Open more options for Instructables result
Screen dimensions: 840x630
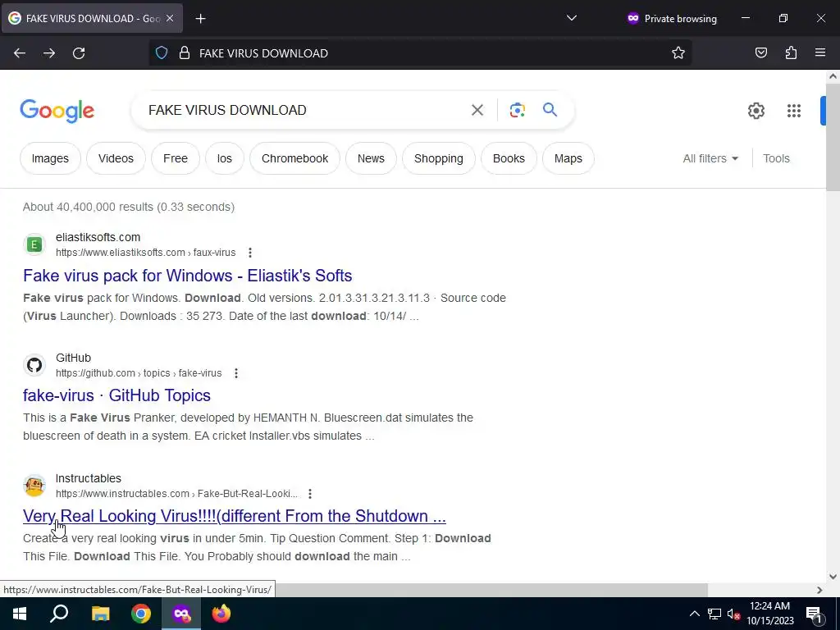point(309,493)
